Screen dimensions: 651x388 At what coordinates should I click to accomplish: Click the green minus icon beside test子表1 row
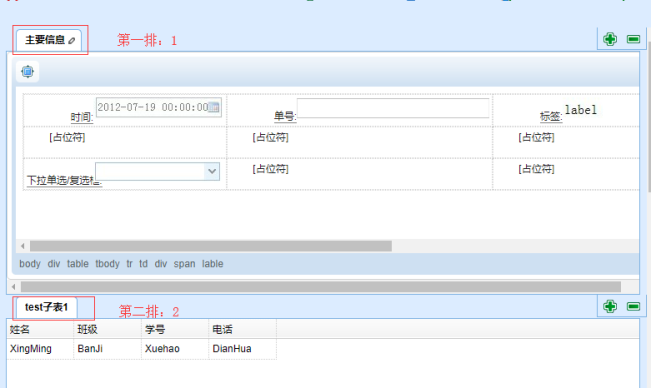[633, 307]
